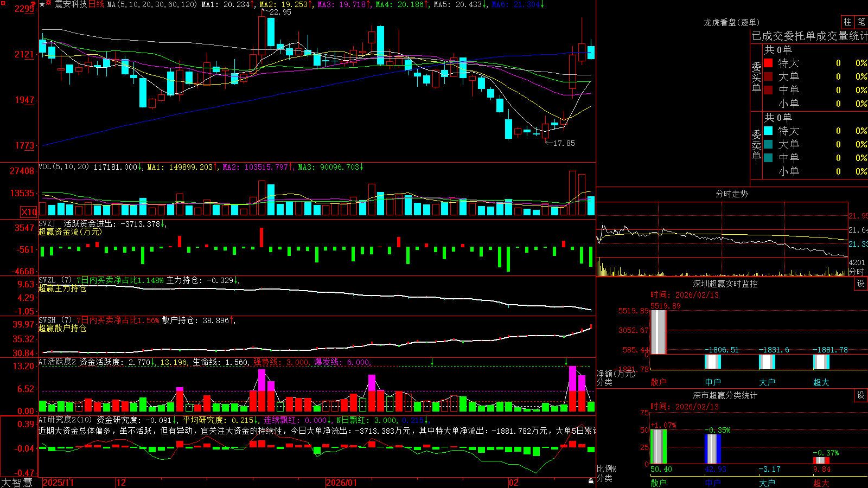Click the 超赢主力持仓 label
The width and height of the screenshot is (868, 488).
pos(62,288)
